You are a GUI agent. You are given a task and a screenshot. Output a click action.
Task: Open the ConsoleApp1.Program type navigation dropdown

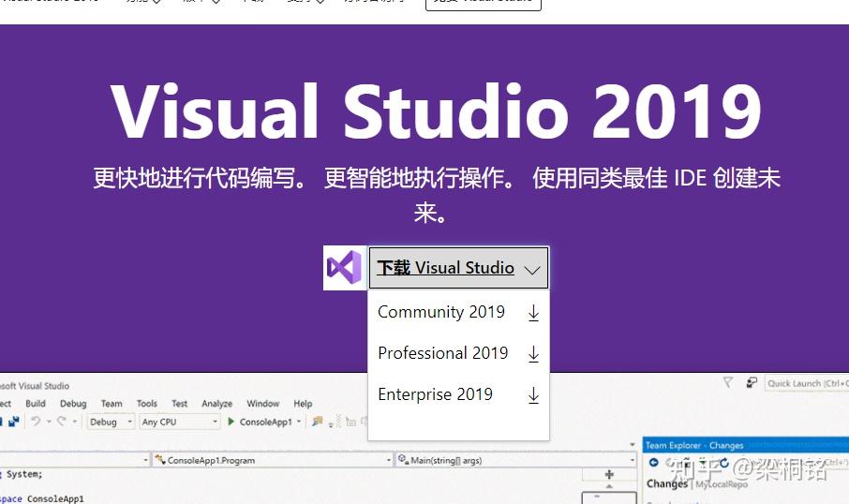click(273, 460)
